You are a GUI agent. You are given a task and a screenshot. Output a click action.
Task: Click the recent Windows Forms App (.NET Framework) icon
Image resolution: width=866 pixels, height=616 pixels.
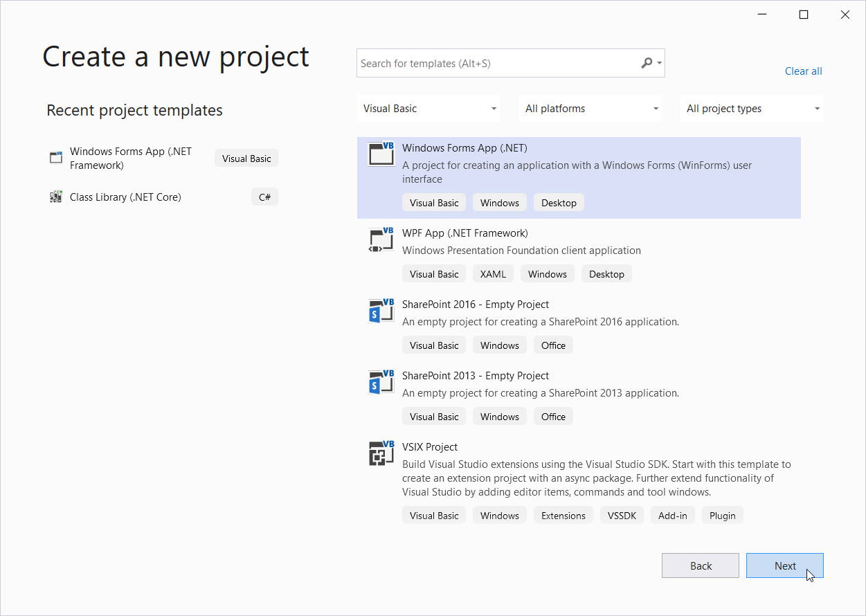[x=56, y=158]
